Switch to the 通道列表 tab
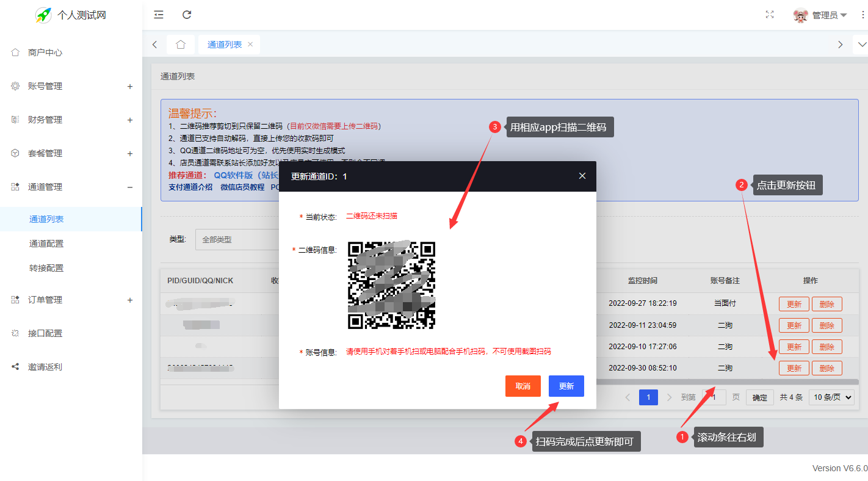The height and width of the screenshot is (481, 868). click(225, 45)
